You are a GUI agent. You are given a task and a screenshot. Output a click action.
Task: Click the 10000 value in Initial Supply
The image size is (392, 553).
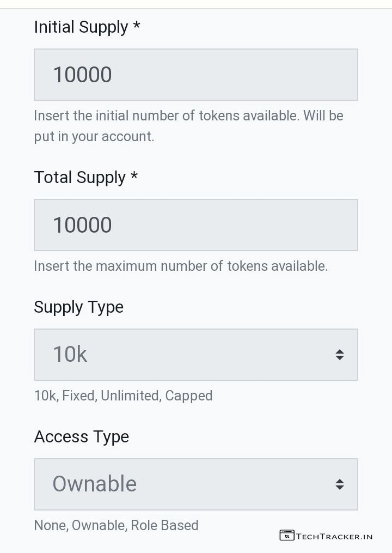point(82,75)
